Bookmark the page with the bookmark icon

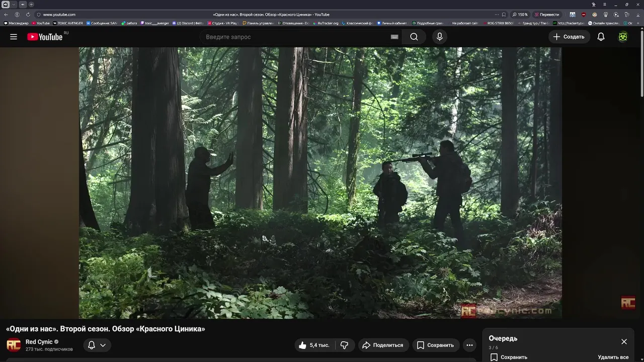[x=504, y=15]
